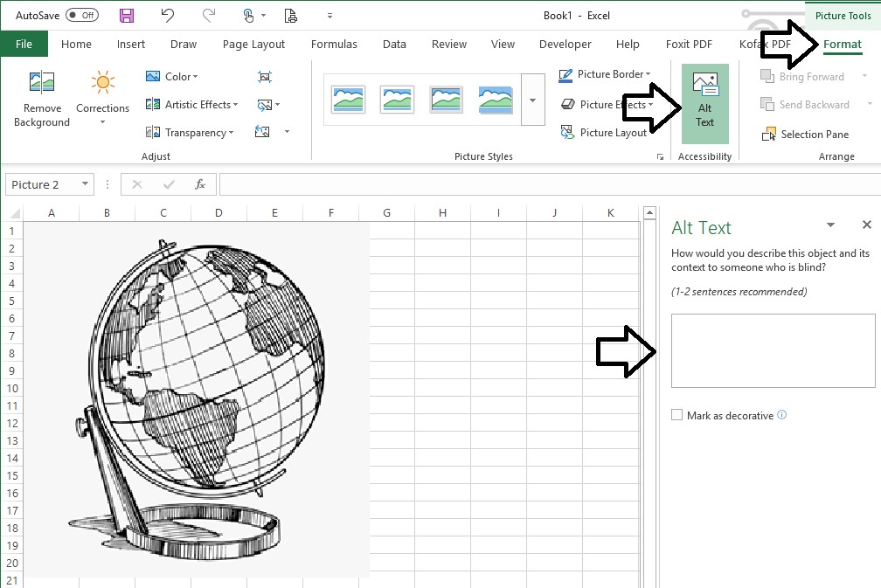Image resolution: width=881 pixels, height=588 pixels.
Task: Click the Undo arrow
Action: (x=166, y=15)
